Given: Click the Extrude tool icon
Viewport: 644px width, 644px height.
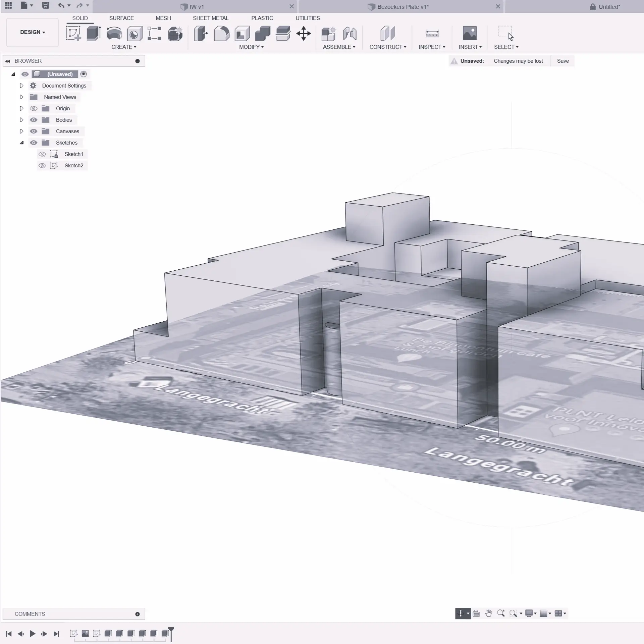Looking at the screenshot, I should pos(94,34).
